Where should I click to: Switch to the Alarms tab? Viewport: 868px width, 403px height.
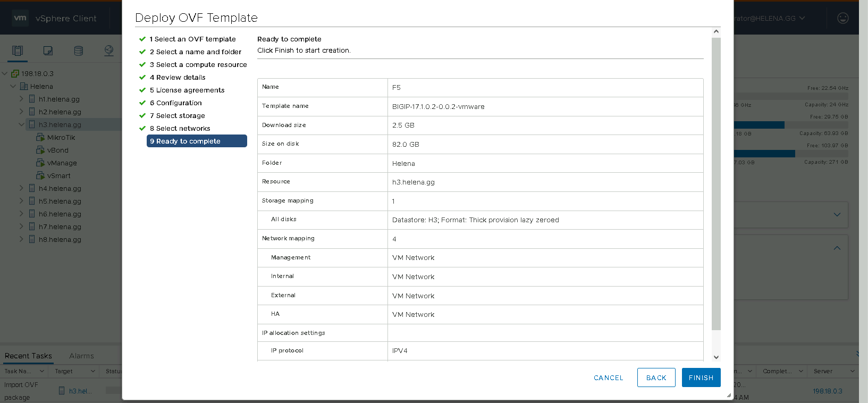[x=81, y=356]
